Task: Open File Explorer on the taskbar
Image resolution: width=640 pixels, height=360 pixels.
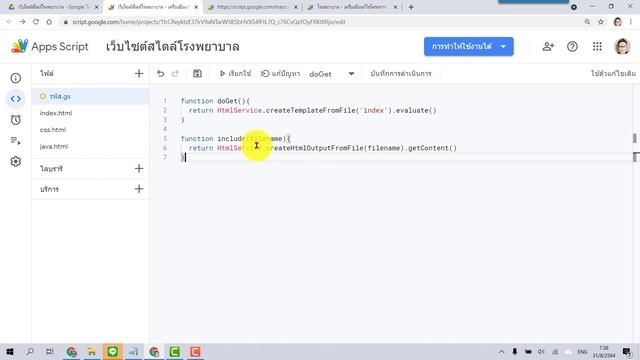Action: [92, 351]
